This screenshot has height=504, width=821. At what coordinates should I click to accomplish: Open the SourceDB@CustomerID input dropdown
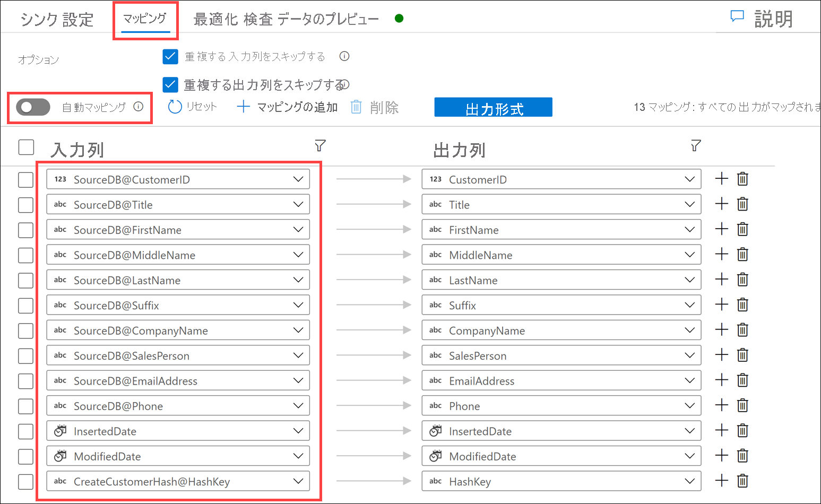coord(178,179)
